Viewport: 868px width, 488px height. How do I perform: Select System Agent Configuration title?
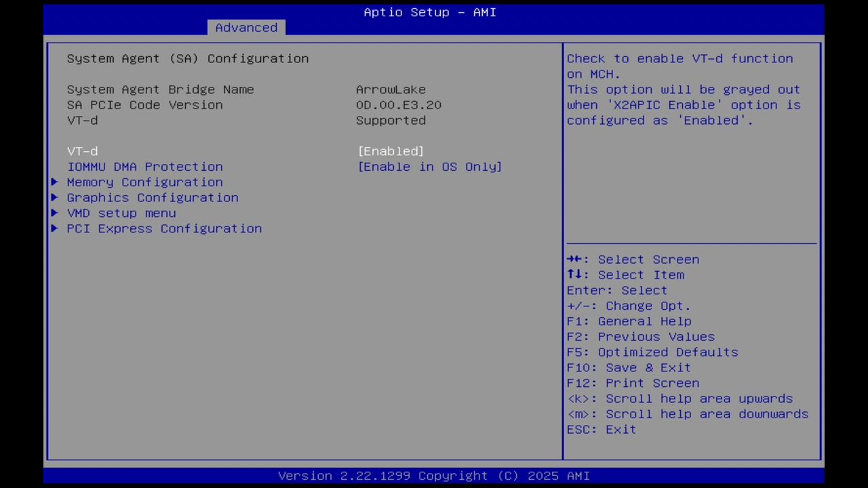click(187, 58)
